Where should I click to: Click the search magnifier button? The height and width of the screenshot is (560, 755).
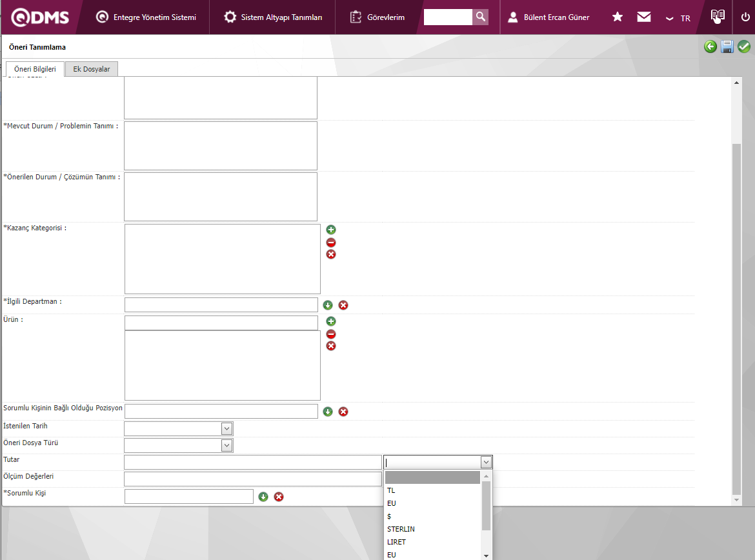coord(481,17)
